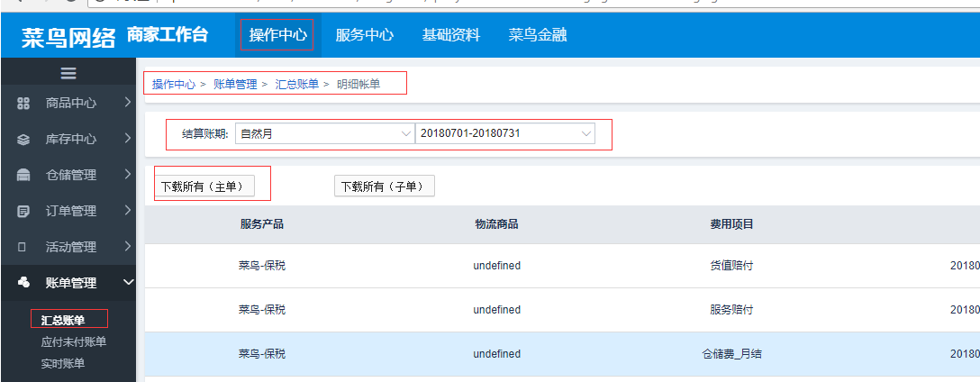Click the 账单管理 breadcrumb link
The image size is (980, 382).
pyautogui.click(x=235, y=84)
